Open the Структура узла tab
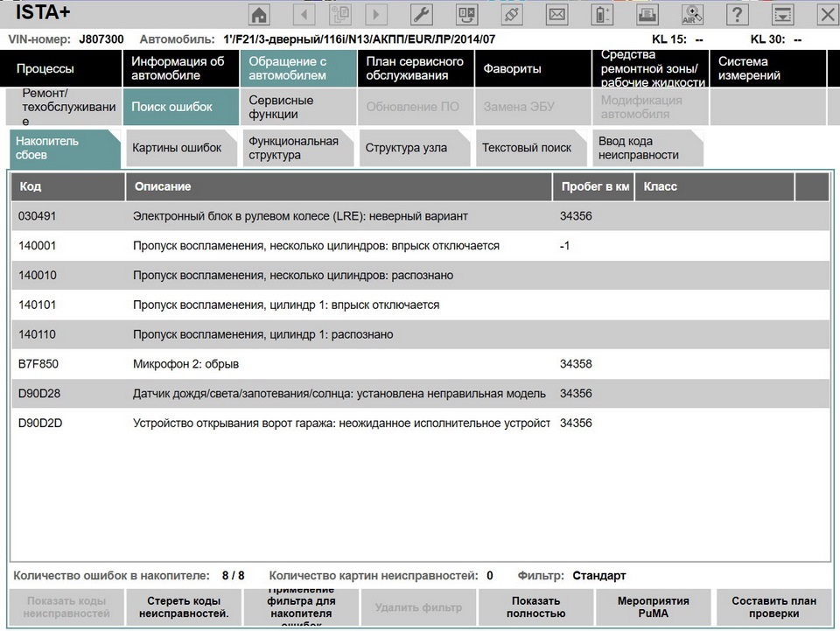 click(x=415, y=149)
